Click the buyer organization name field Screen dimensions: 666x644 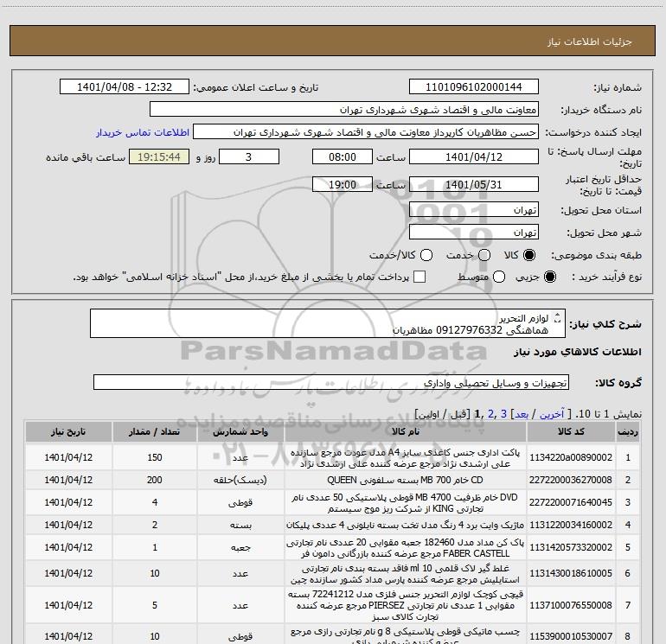(x=344, y=109)
